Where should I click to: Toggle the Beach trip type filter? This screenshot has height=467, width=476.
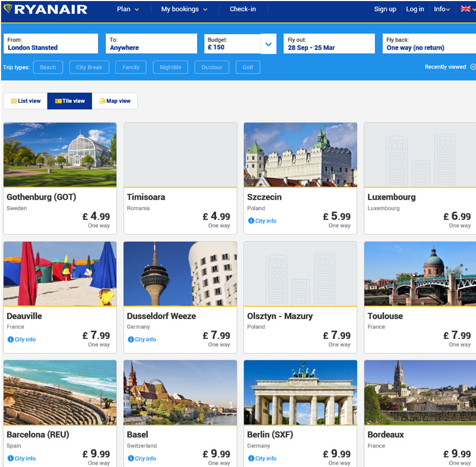(x=48, y=67)
